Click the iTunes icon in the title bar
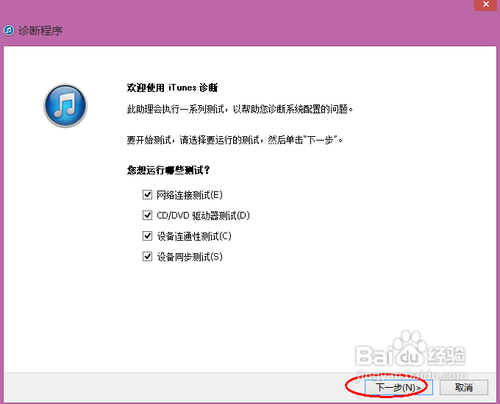This screenshot has height=404, width=500. [9, 30]
